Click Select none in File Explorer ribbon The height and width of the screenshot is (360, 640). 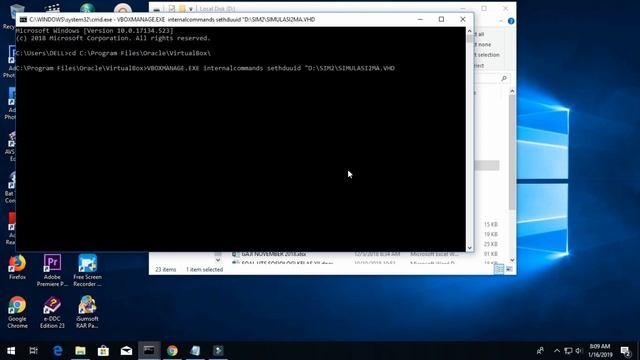483,44
